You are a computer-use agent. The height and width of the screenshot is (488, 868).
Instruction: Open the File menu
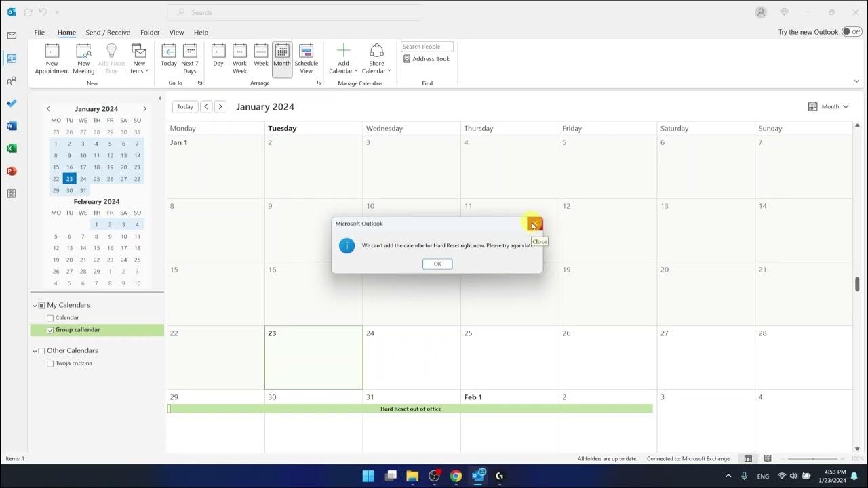pos(39,33)
